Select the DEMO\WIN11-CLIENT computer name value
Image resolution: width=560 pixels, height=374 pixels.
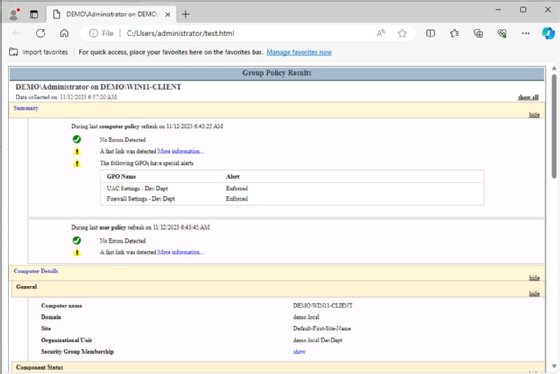[322, 305]
